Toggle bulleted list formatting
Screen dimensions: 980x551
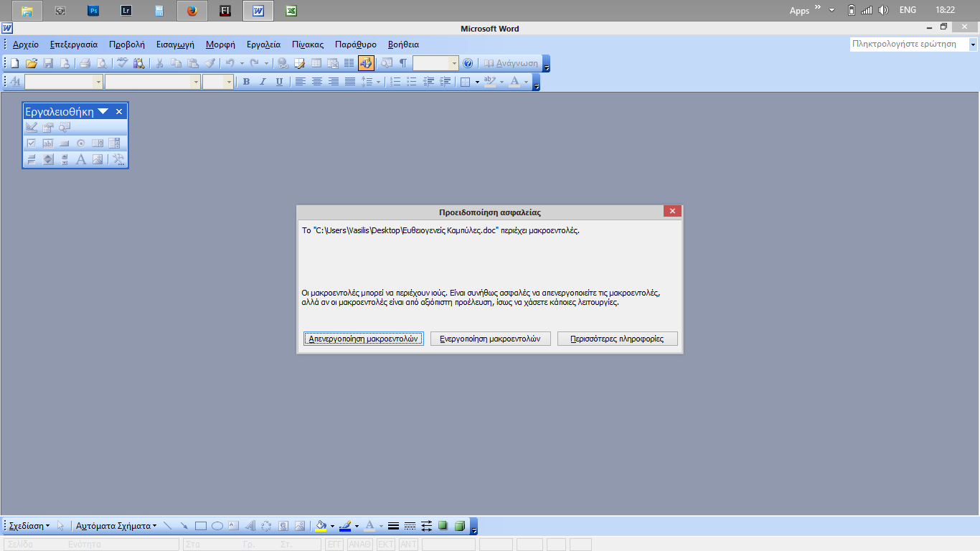pyautogui.click(x=412, y=82)
